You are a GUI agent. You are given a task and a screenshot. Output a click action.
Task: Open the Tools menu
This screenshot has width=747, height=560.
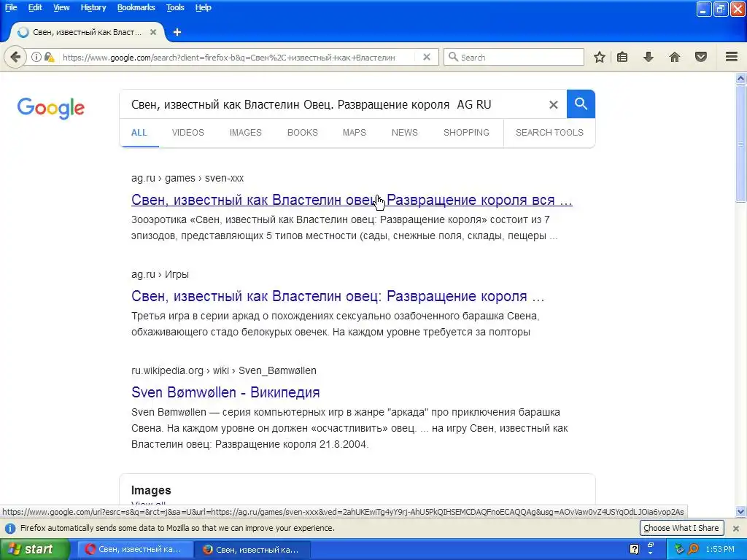pyautogui.click(x=175, y=7)
